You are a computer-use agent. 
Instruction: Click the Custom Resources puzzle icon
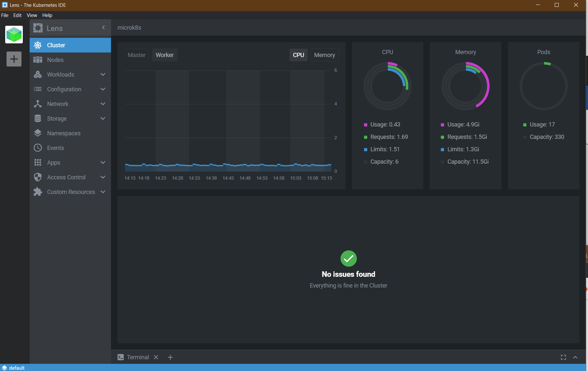point(38,192)
